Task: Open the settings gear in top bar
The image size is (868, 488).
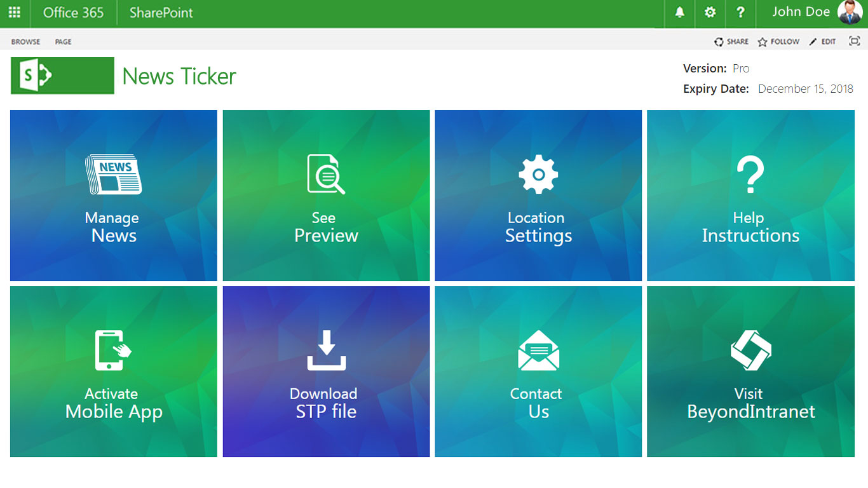Action: pos(710,12)
